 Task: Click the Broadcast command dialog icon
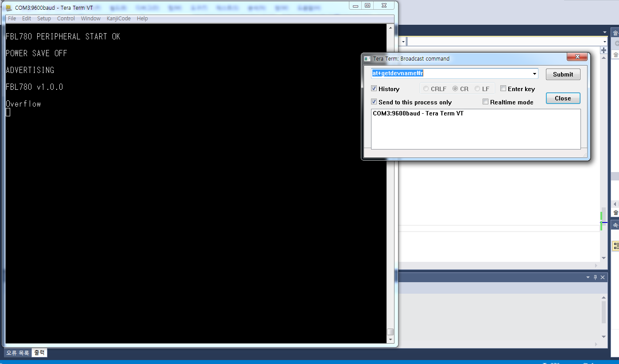[367, 58]
